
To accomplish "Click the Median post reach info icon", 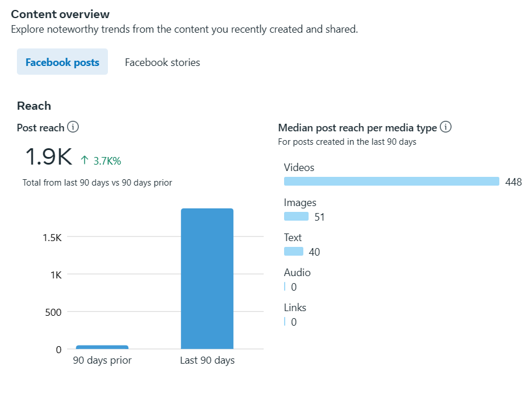I will point(446,127).
